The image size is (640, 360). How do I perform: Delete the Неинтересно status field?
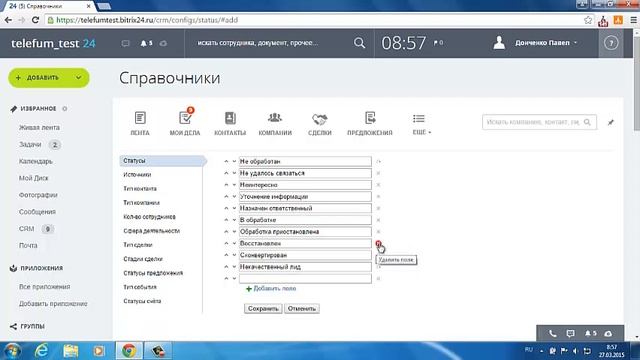pyautogui.click(x=378, y=185)
